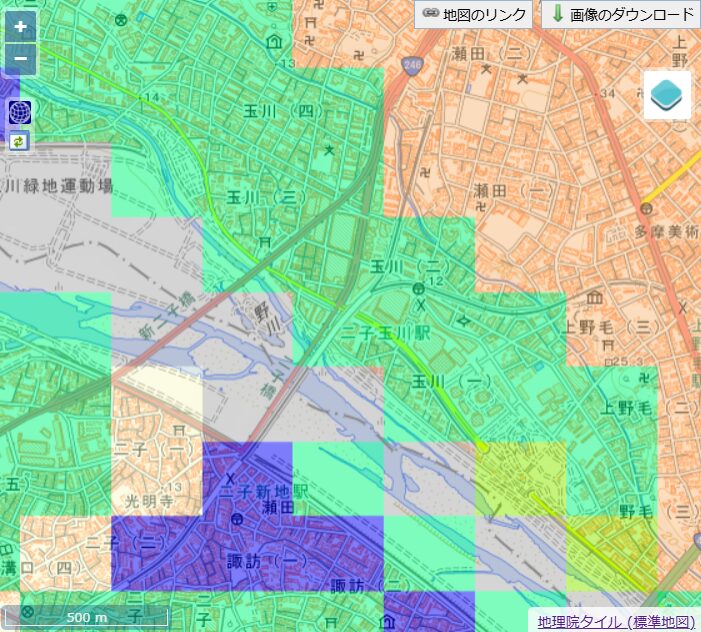Click the 画像のダウンロード button
Screen dimensions: 701x632
[621, 14]
